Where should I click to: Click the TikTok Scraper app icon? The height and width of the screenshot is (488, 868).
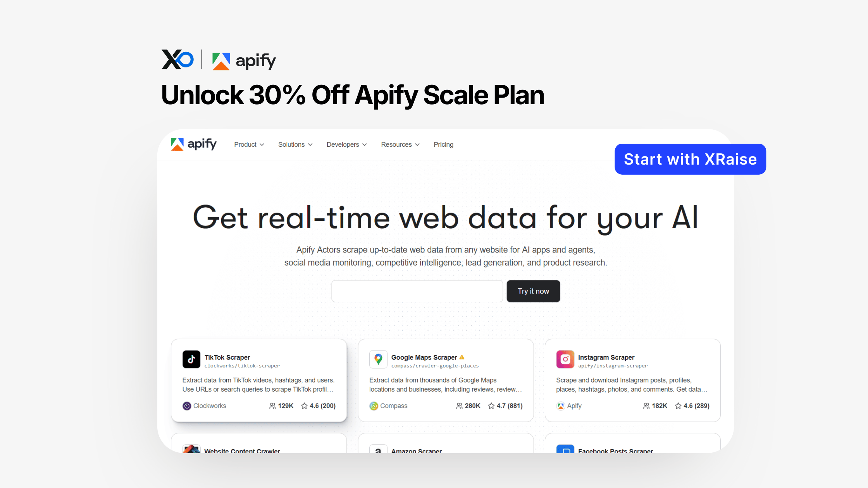191,359
